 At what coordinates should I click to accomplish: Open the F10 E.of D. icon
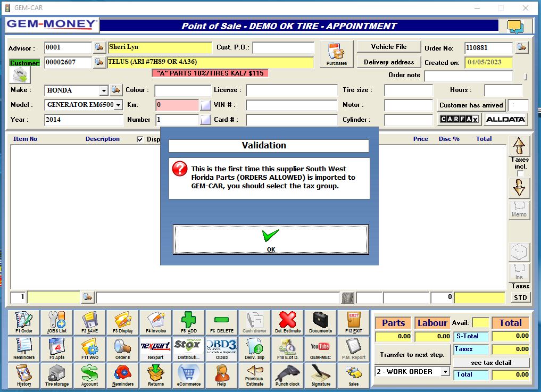coord(288,349)
